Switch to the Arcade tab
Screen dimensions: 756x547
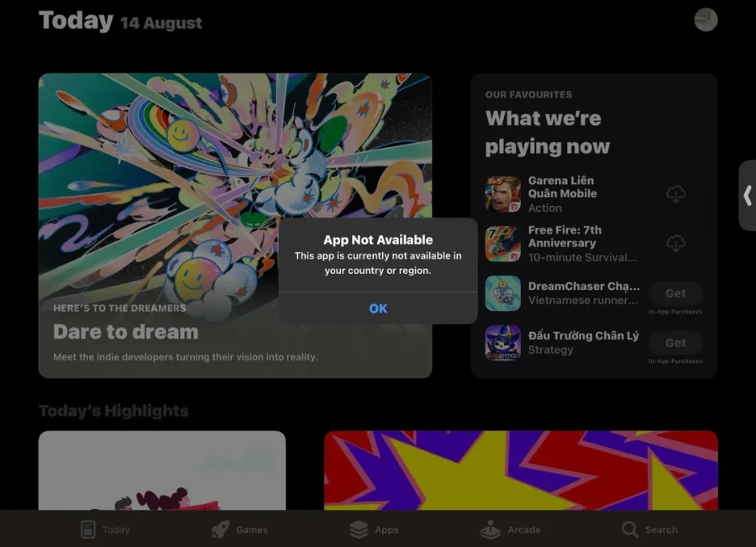point(510,529)
